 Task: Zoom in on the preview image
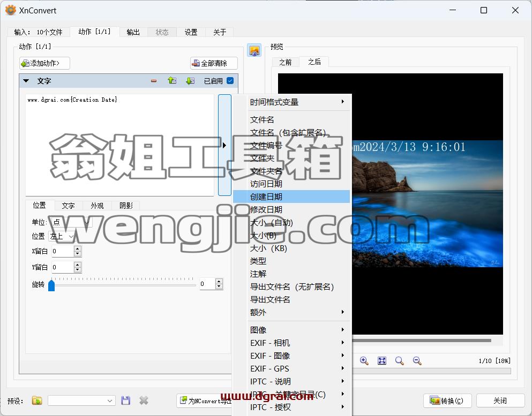pos(364,361)
